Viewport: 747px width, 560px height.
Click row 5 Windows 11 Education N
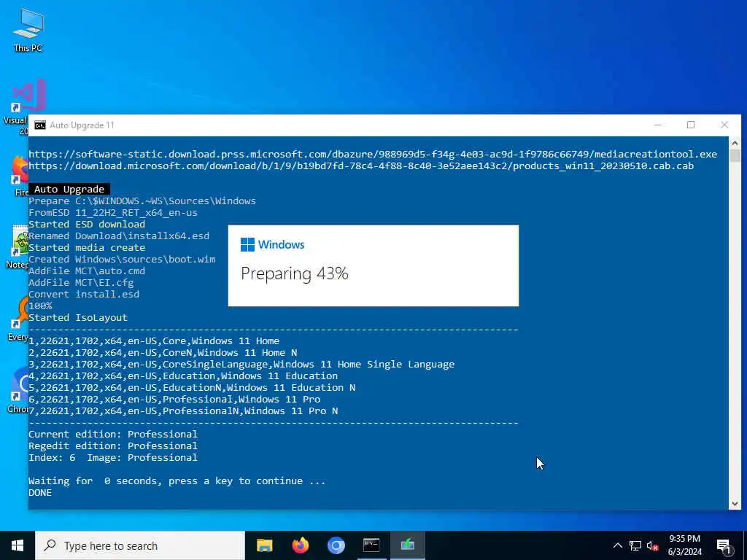tap(192, 388)
